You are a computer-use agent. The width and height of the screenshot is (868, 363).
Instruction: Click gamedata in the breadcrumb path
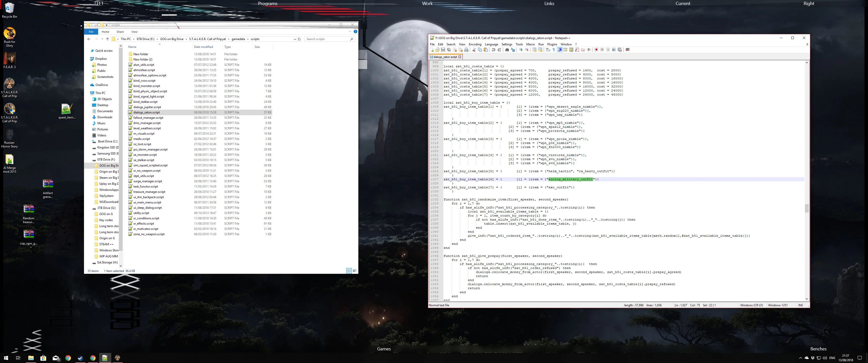238,39
